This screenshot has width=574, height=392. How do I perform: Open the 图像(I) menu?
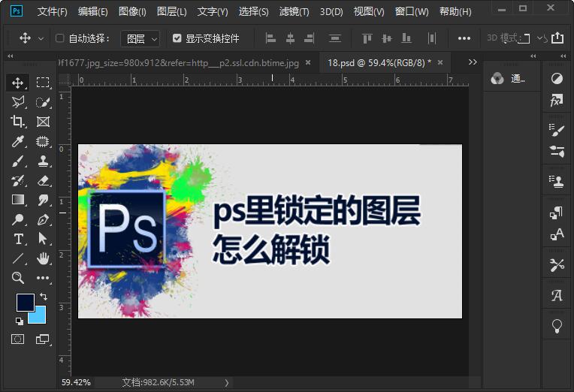pyautogui.click(x=132, y=12)
